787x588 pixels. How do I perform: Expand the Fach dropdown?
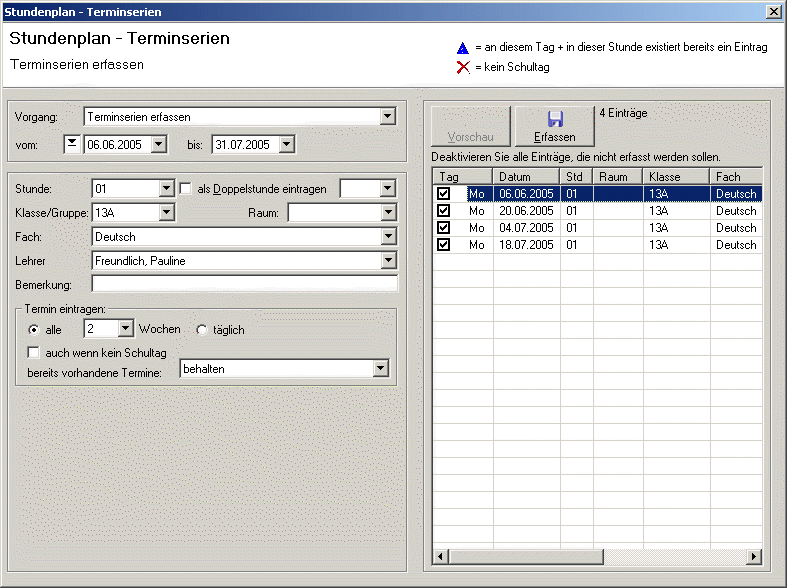388,236
